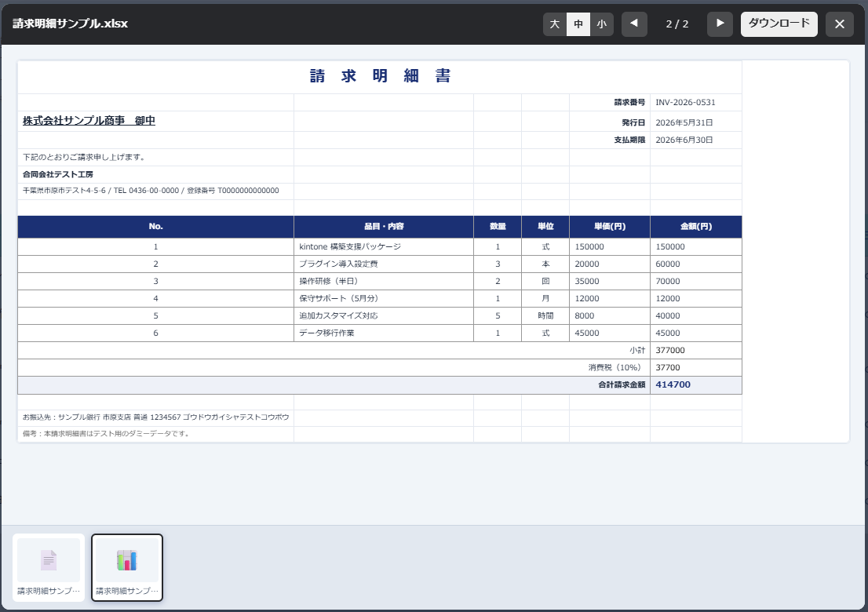The width and height of the screenshot is (868, 612).
Task: Go to the previous file with the left arrow
Action: (x=634, y=24)
